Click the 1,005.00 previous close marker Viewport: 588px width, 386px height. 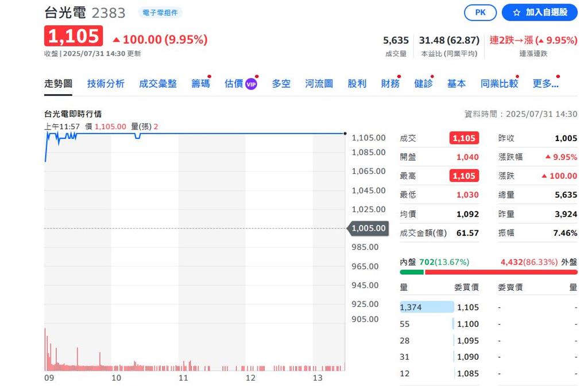[368, 228]
